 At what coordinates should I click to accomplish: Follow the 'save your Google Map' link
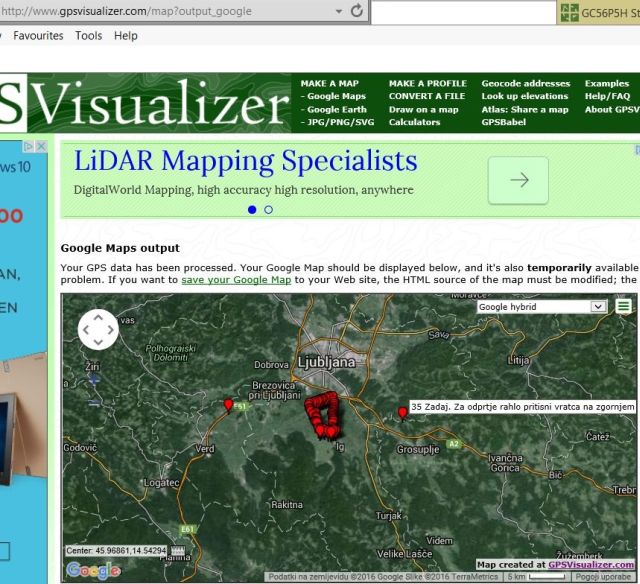[x=236, y=280]
